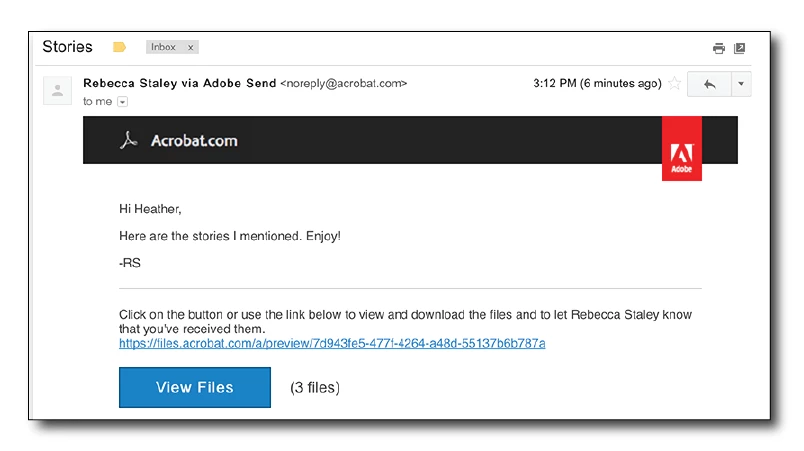
Task: Click the Acrobat PDF swirl icon
Action: [x=128, y=140]
